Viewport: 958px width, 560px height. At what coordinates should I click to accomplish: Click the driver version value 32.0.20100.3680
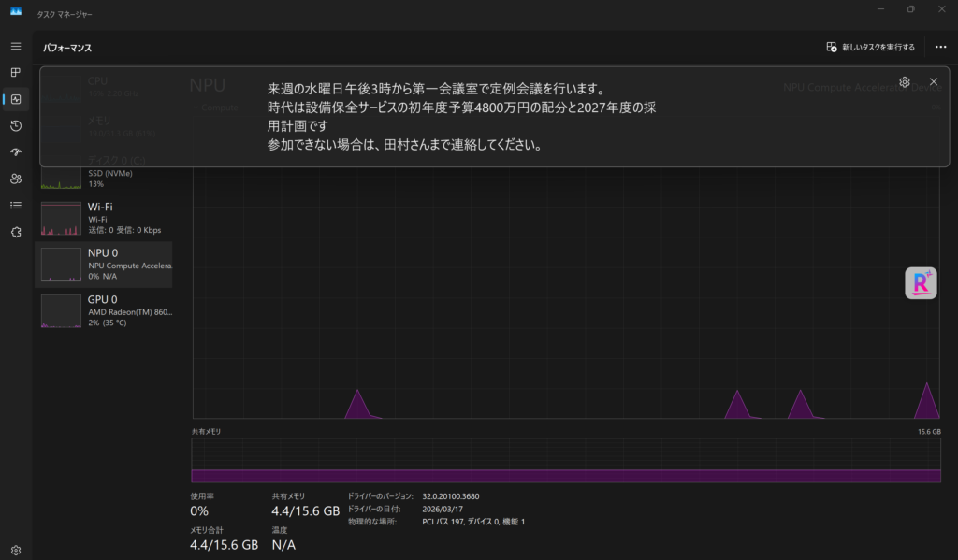(450, 496)
